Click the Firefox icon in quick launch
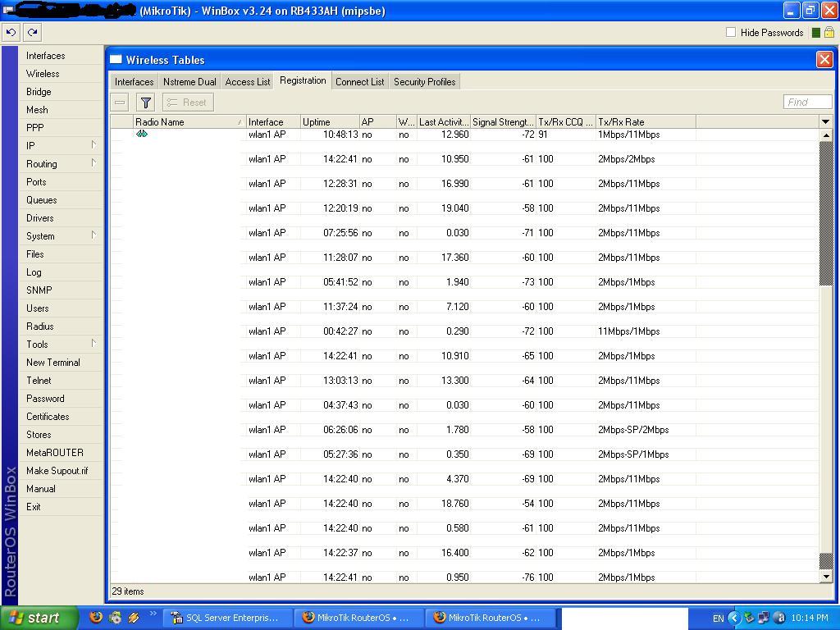The image size is (840, 630). click(96, 618)
